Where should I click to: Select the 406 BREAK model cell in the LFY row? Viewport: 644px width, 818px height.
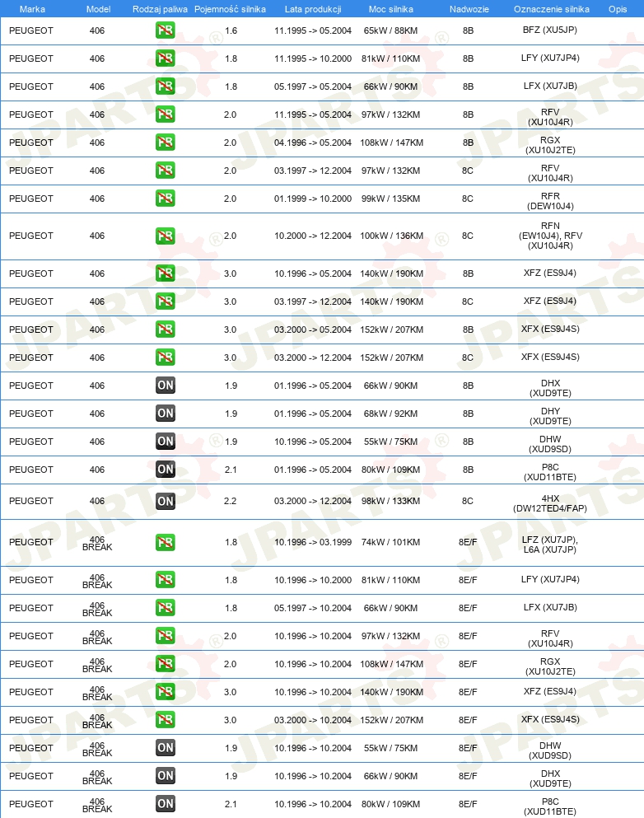click(97, 581)
